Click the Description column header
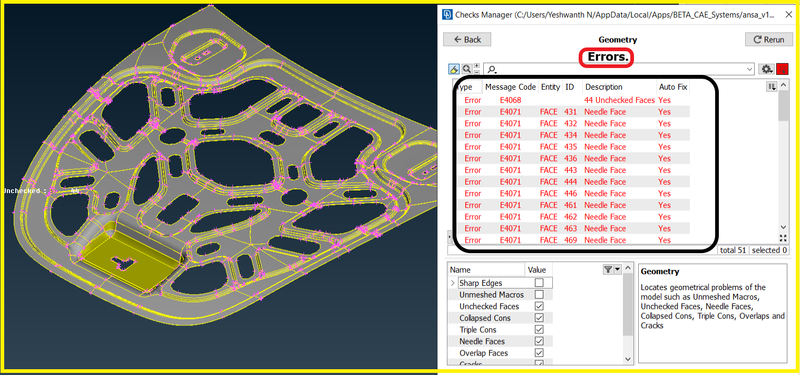Image resolution: width=800 pixels, height=375 pixels. [x=604, y=87]
